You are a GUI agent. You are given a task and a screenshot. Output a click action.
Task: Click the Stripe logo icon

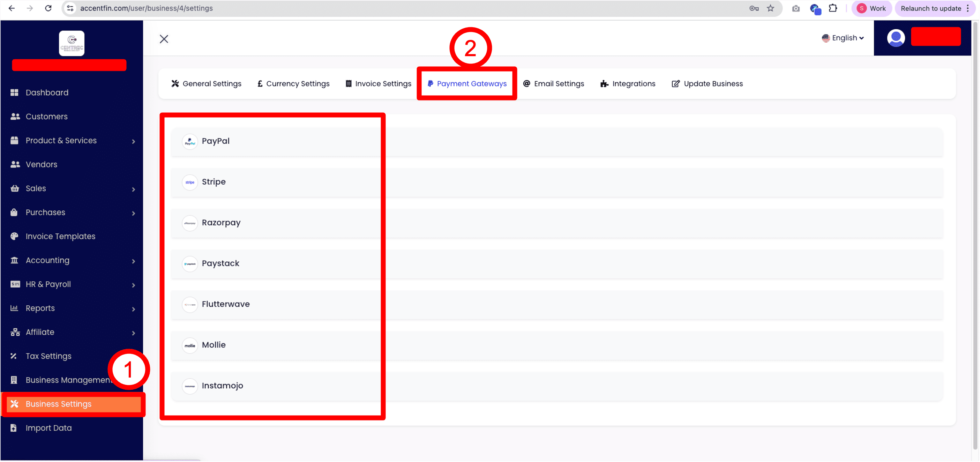coord(189,182)
